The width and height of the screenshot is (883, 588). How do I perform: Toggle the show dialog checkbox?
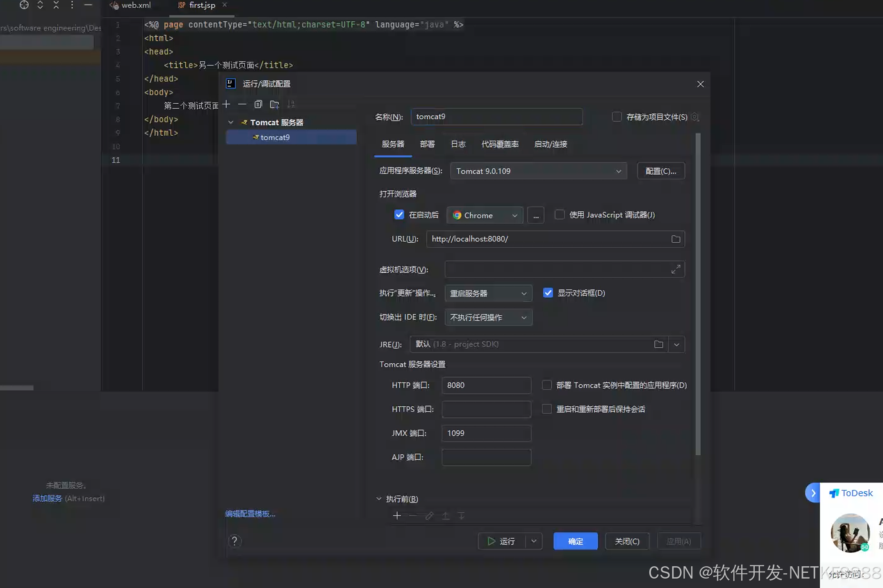(x=548, y=293)
